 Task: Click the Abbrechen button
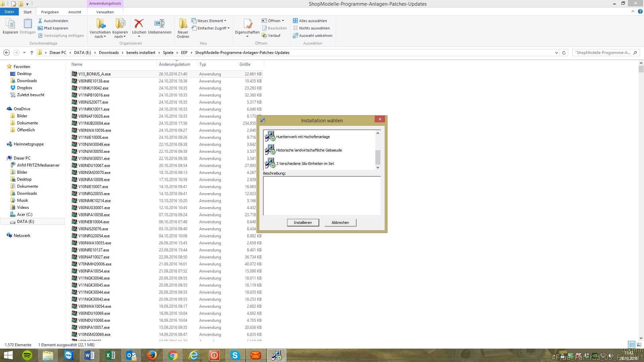coord(340,223)
